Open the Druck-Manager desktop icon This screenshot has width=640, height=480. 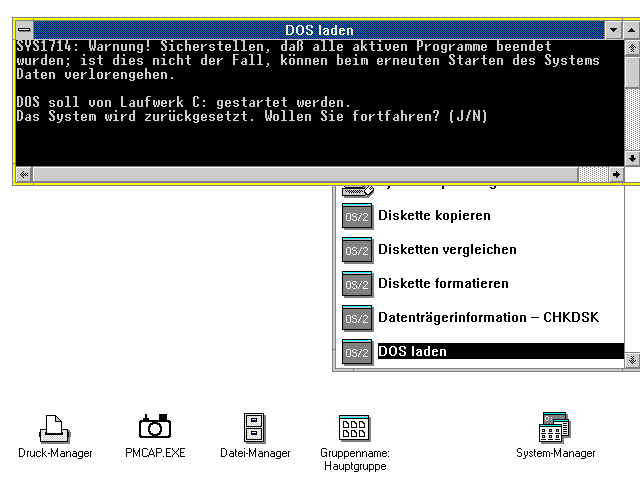tap(55, 428)
